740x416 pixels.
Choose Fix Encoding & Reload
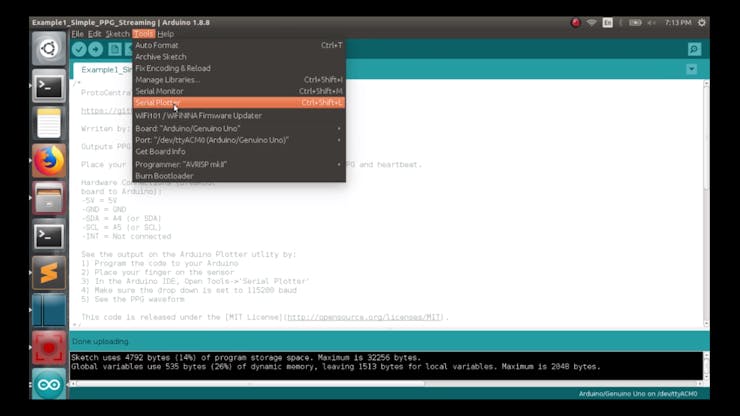[x=239, y=68]
